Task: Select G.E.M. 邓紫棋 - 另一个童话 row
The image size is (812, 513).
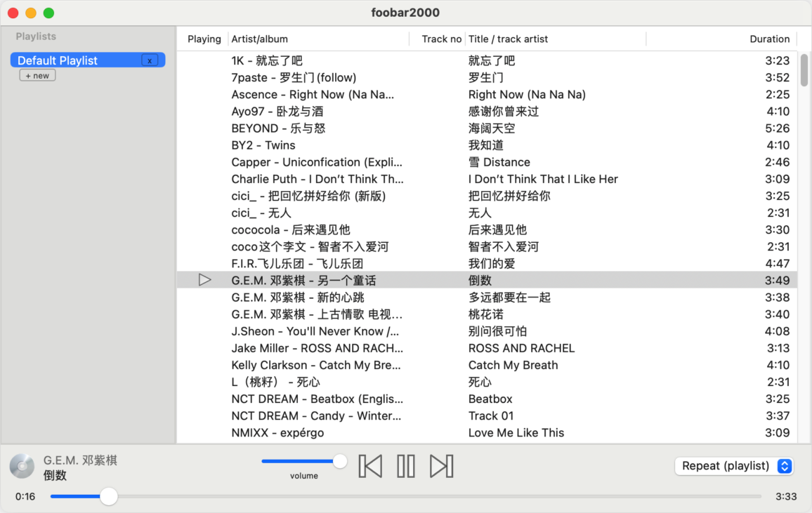Action: click(487, 280)
